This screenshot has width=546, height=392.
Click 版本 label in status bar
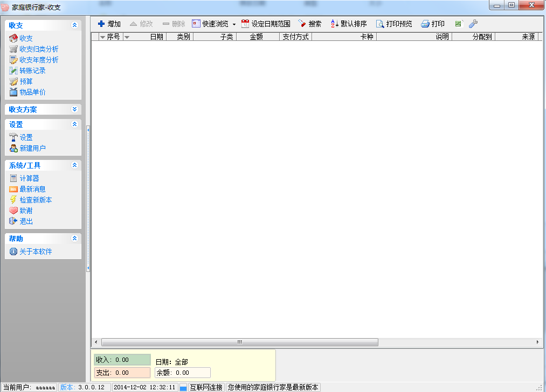tap(67, 387)
